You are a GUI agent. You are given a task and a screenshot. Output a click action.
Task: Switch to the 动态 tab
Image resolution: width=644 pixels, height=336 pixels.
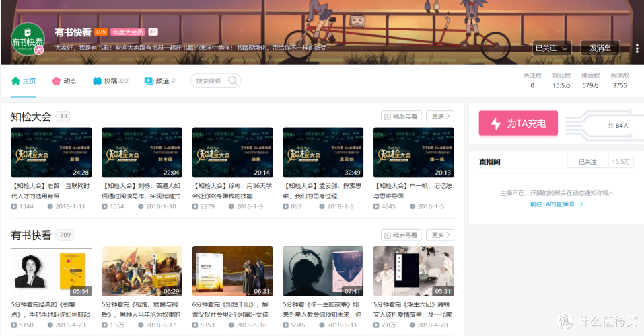[65, 81]
